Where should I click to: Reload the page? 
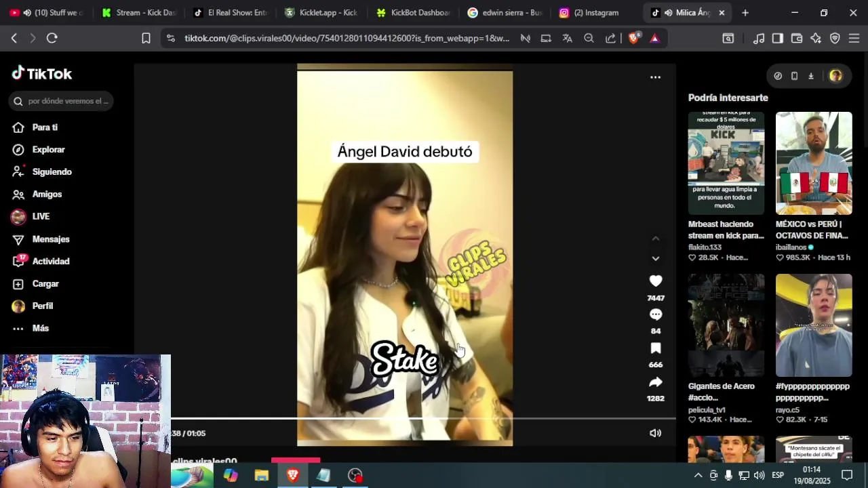coord(52,39)
